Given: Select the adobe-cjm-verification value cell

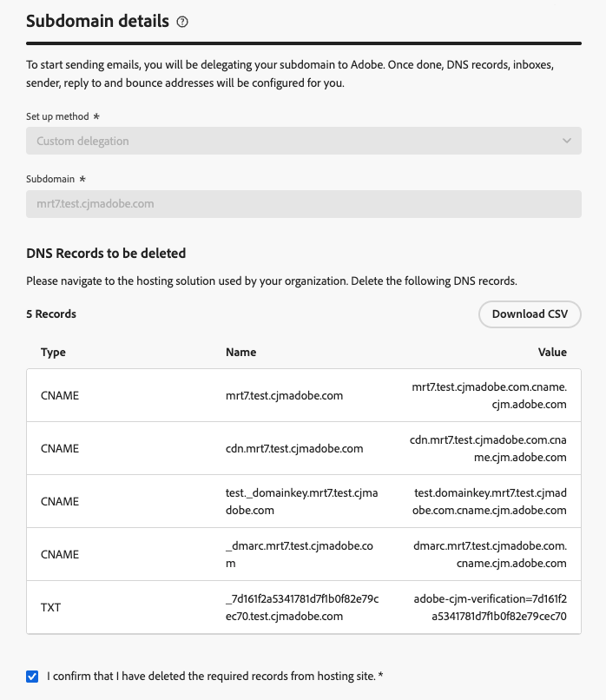Looking at the screenshot, I should [x=490, y=608].
